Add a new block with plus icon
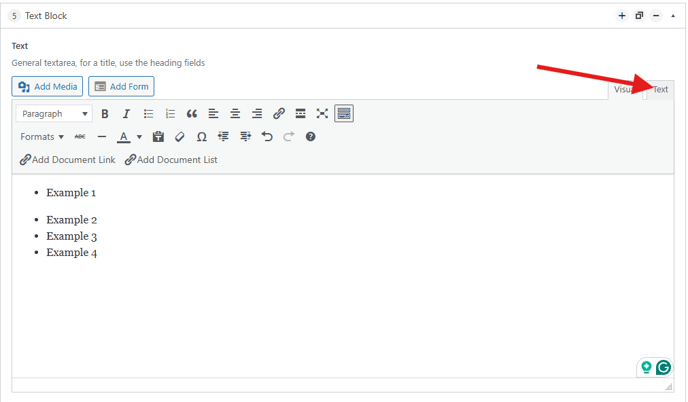Image resolution: width=688 pixels, height=402 pixels. [622, 16]
